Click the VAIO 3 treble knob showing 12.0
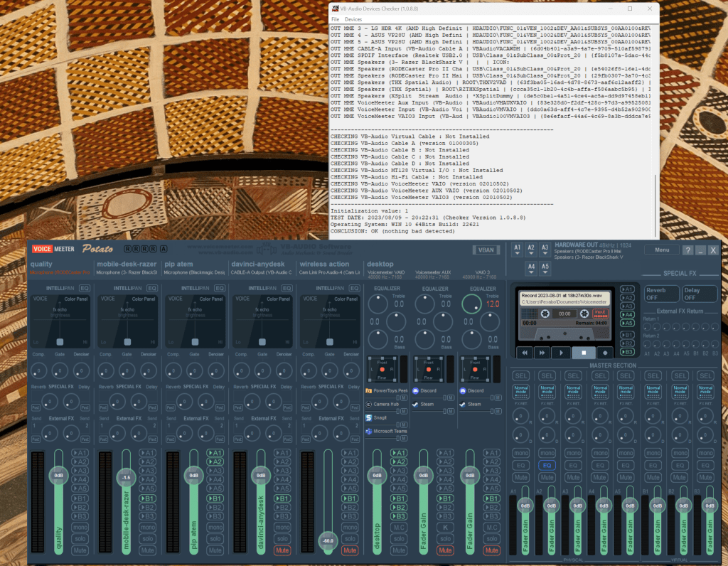The image size is (728, 566). coord(471,304)
